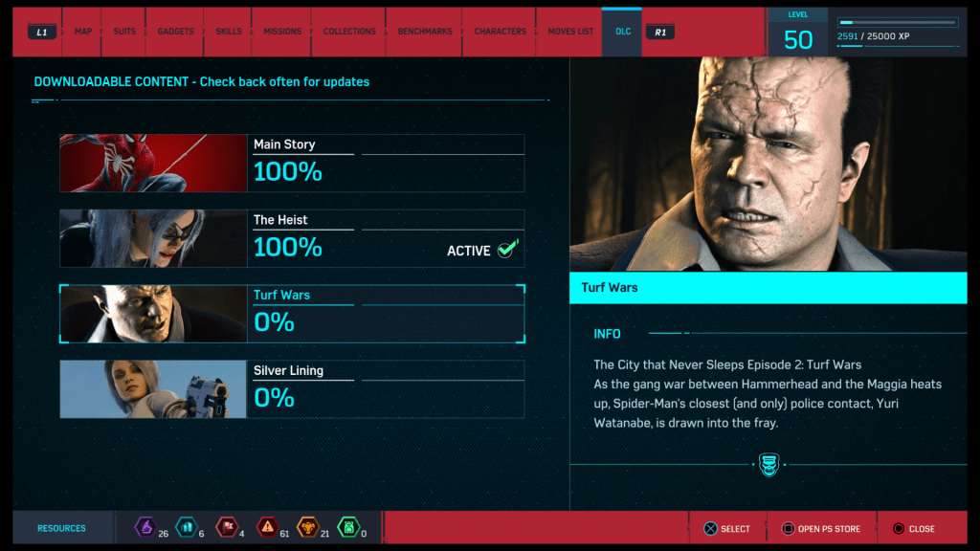Toggle the ACTIVE checkmark on The Heist

point(507,251)
